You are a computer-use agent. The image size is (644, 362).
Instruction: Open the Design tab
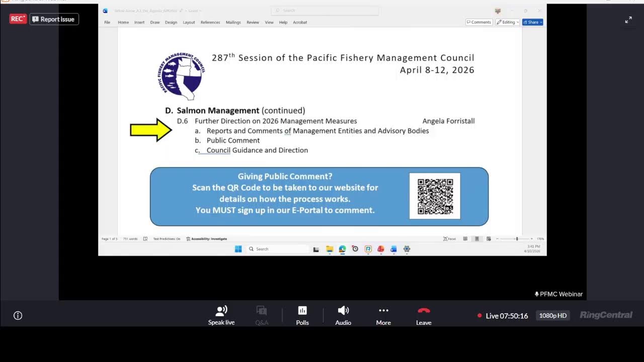[171, 23]
